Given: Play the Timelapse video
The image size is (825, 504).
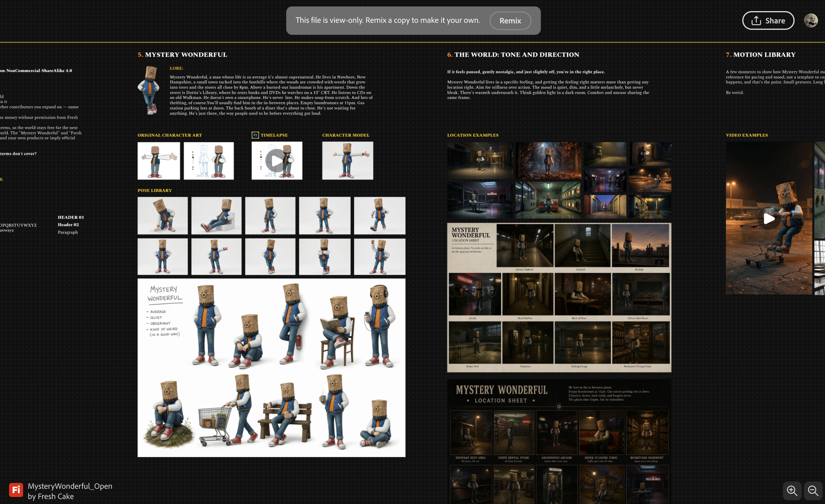Looking at the screenshot, I should pos(277,161).
